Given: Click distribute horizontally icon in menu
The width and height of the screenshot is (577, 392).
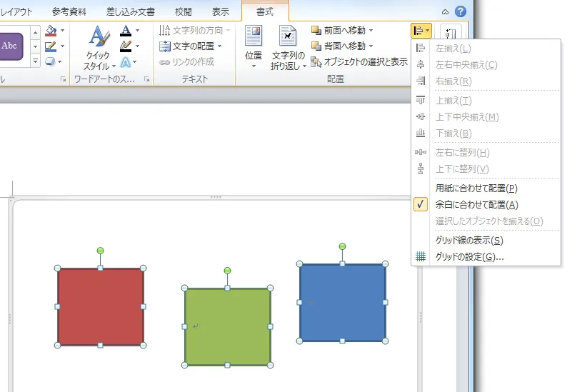Looking at the screenshot, I should pos(421,152).
